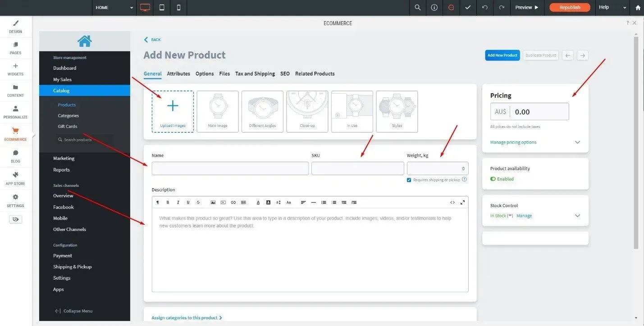Click the checkmark icon in top bar
This screenshot has height=326, width=644.
pyautogui.click(x=468, y=8)
